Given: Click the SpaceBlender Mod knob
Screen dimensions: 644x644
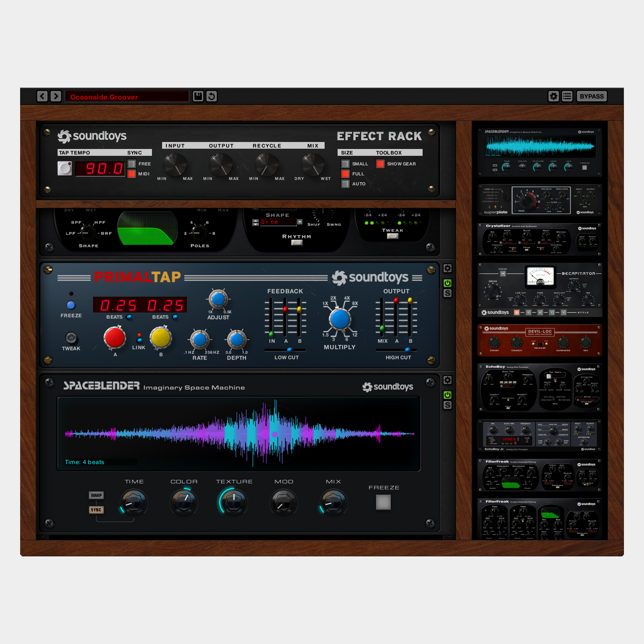Looking at the screenshot, I should [284, 502].
